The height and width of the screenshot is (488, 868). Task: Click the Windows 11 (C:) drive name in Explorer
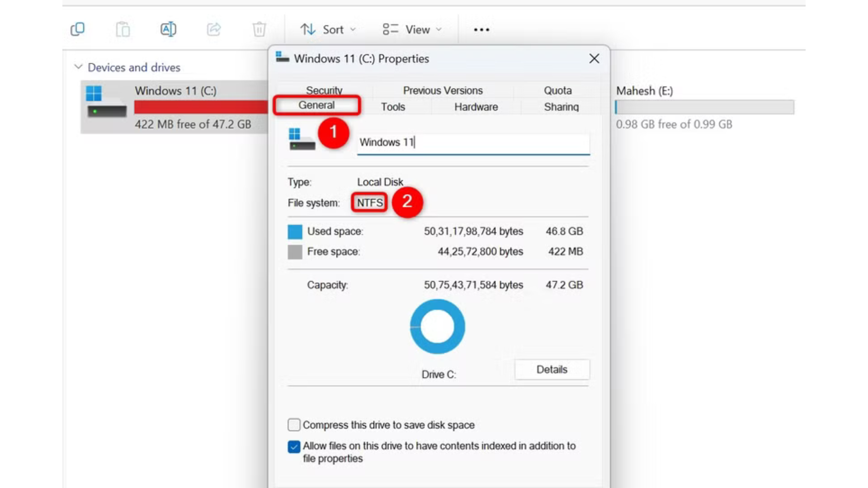pos(175,91)
